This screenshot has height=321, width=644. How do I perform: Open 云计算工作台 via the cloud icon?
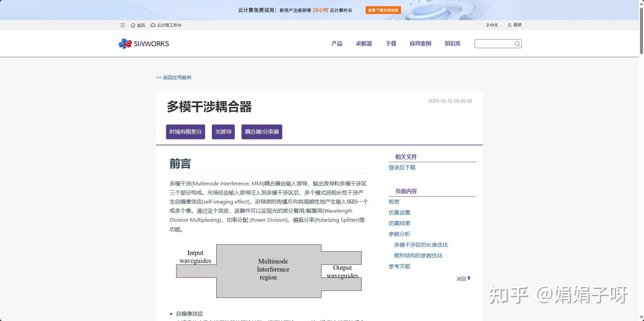153,25
